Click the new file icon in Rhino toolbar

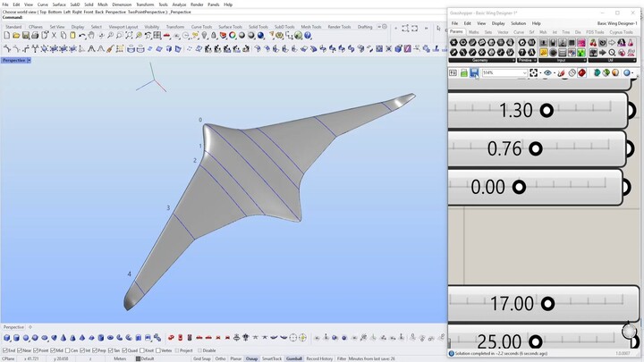coord(7,36)
